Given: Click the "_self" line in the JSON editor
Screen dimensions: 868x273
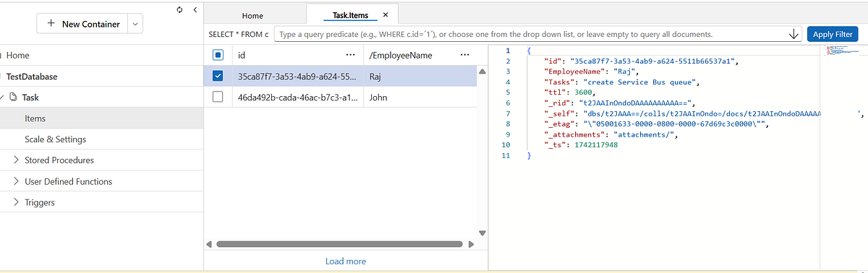Looking at the screenshot, I should 682,113.
